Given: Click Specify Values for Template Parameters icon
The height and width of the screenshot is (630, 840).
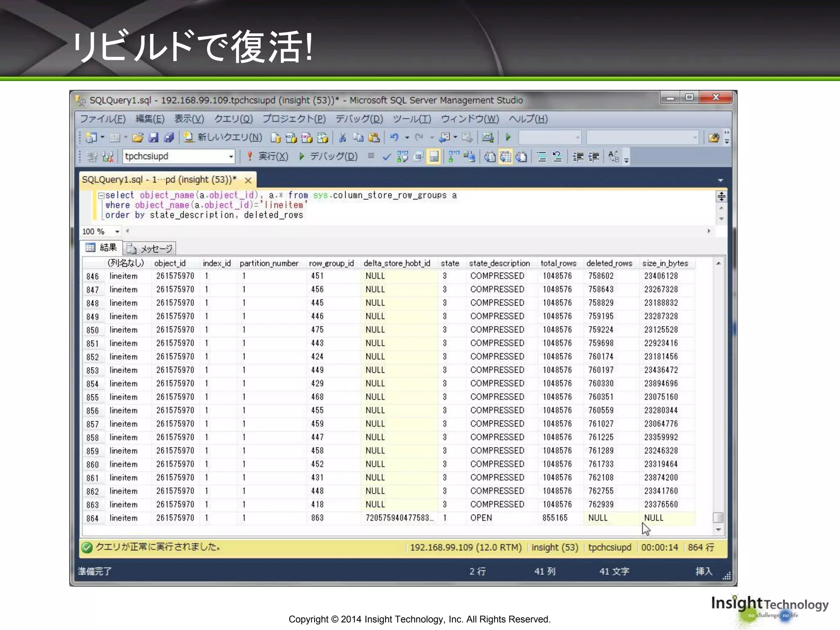Looking at the screenshot, I should pyautogui.click(x=614, y=157).
